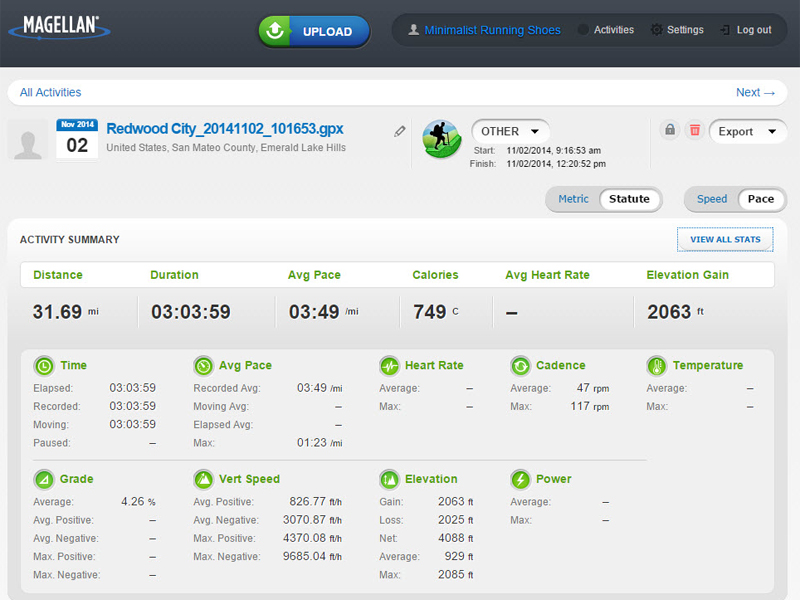Click the Grade slope icon
The image size is (800, 600).
click(44, 480)
